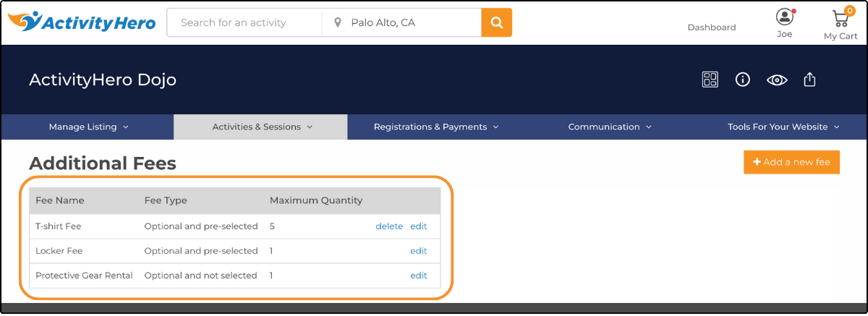The height and width of the screenshot is (316, 868).
Task: Click the Palo Alto, CA location field
Action: [402, 22]
